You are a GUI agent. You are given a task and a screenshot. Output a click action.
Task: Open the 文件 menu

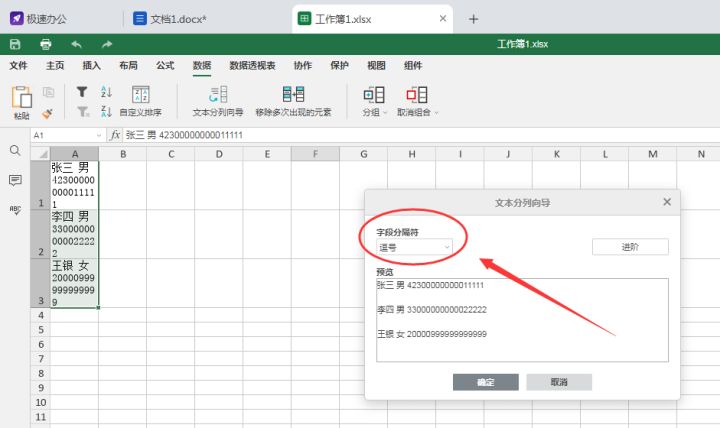point(18,66)
